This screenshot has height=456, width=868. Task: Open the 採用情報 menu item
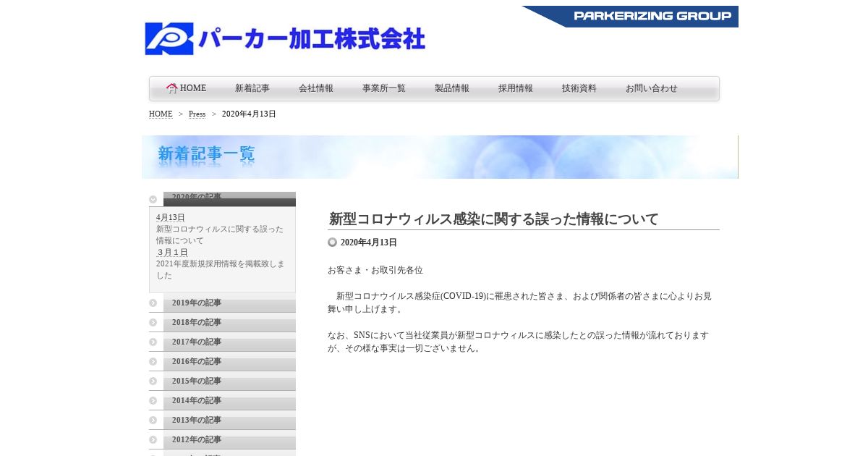tap(516, 88)
